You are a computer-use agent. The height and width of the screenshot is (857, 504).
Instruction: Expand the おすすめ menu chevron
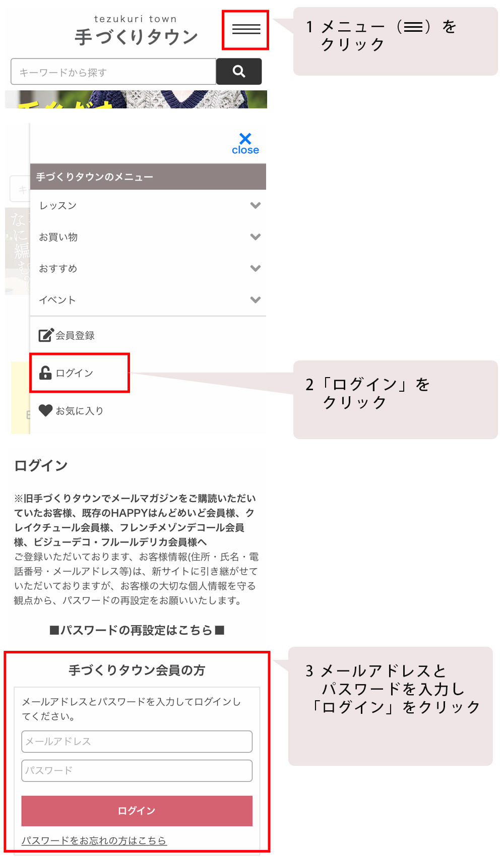click(256, 268)
